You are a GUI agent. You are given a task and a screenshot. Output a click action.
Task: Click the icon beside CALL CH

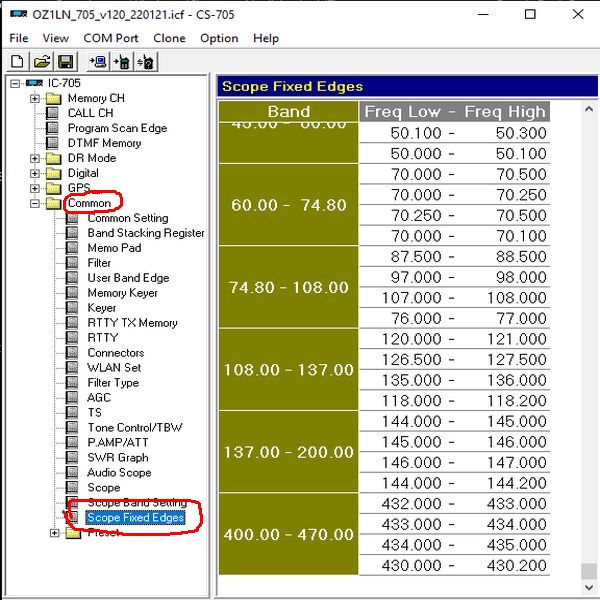52,113
